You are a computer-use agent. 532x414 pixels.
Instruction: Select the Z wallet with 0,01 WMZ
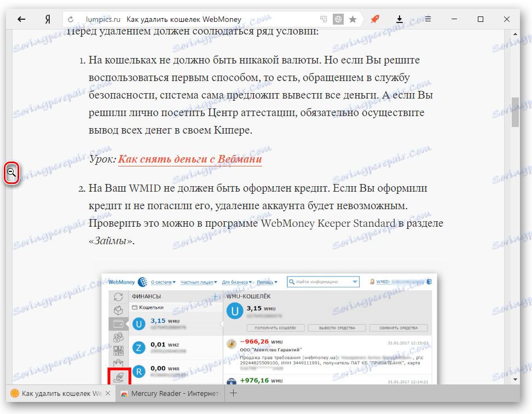point(176,348)
